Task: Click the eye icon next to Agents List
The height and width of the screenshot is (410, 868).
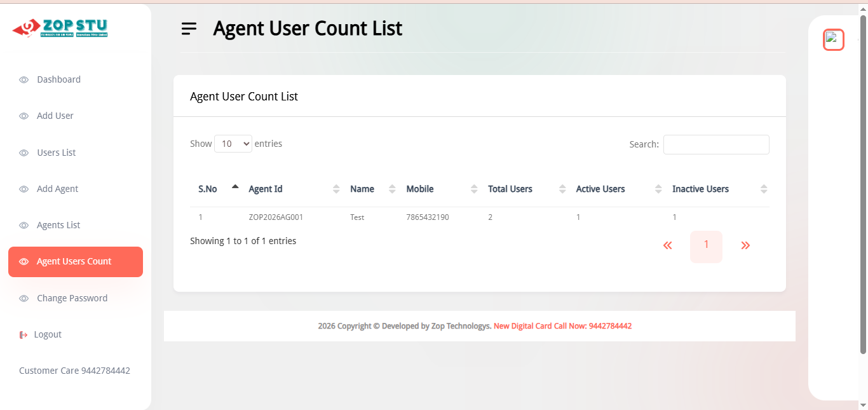Action: click(x=24, y=226)
